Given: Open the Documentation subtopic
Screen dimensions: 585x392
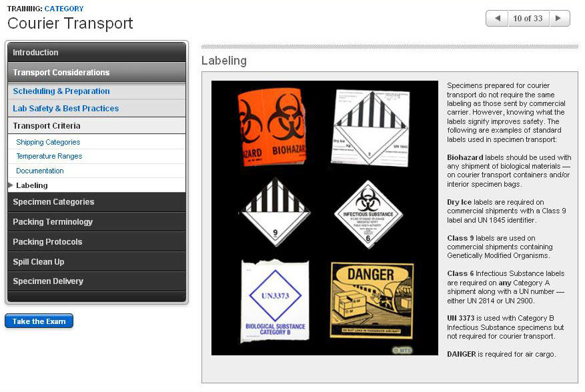Looking at the screenshot, I should (40, 171).
